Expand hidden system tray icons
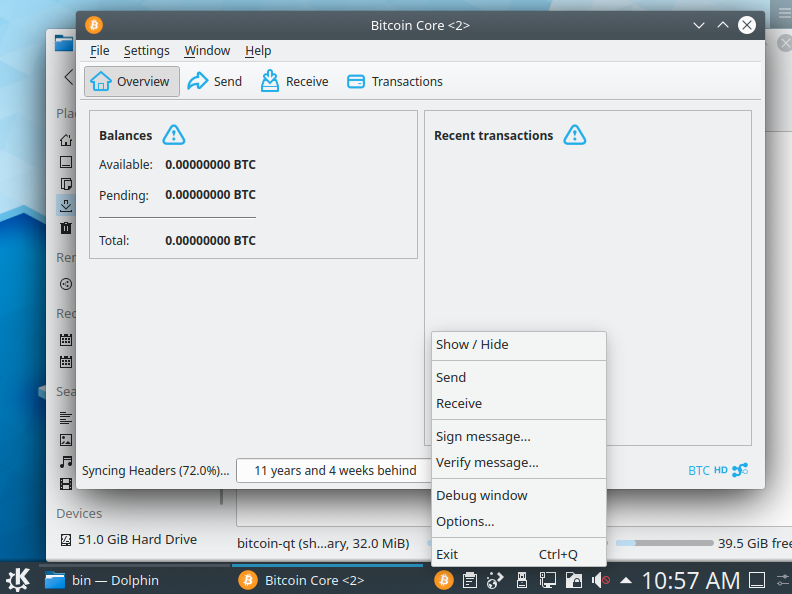This screenshot has width=792, height=594. point(626,580)
